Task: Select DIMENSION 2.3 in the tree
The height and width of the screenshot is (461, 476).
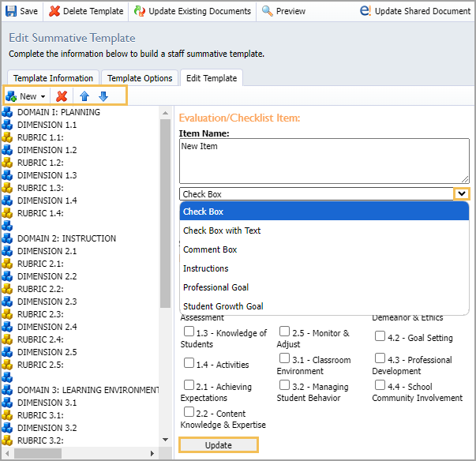Action: tap(47, 302)
